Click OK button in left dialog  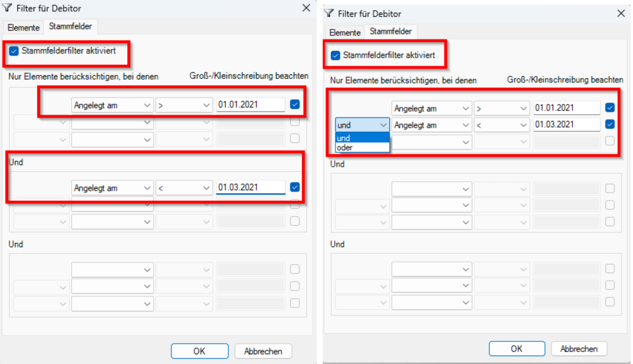(199, 351)
